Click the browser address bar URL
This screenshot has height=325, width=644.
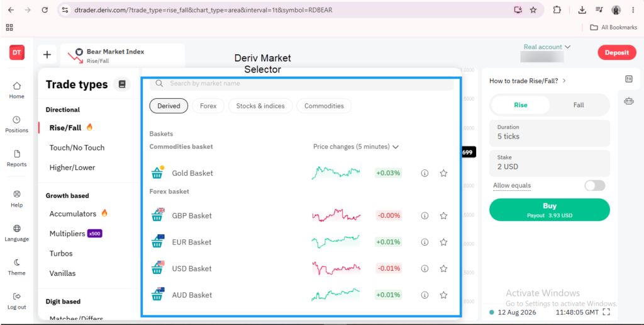point(203,10)
